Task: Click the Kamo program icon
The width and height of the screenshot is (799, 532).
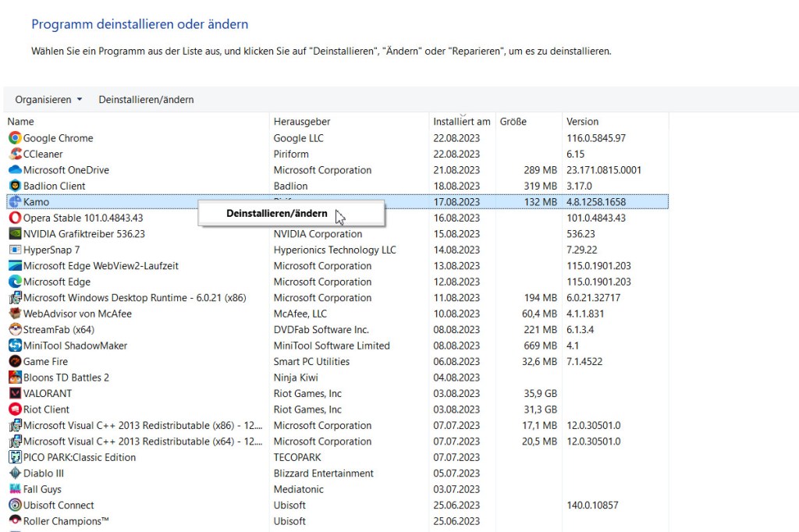Action: [16, 202]
